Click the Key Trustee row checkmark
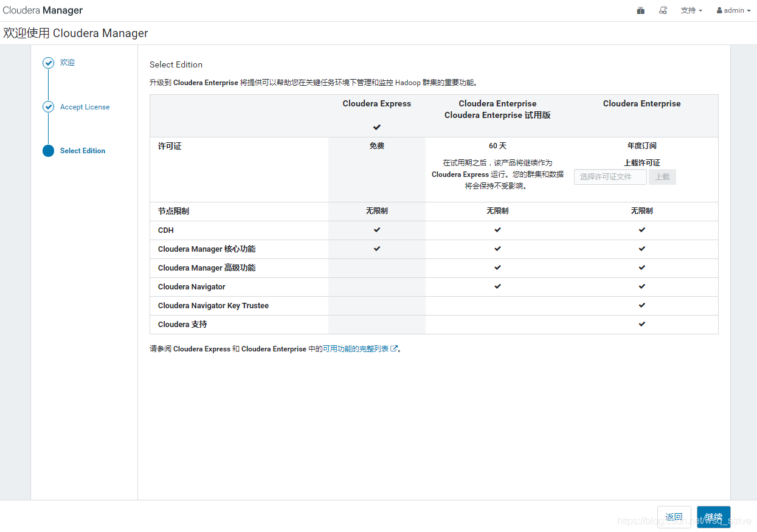Image resolution: width=757 pixels, height=532 pixels. coord(642,305)
